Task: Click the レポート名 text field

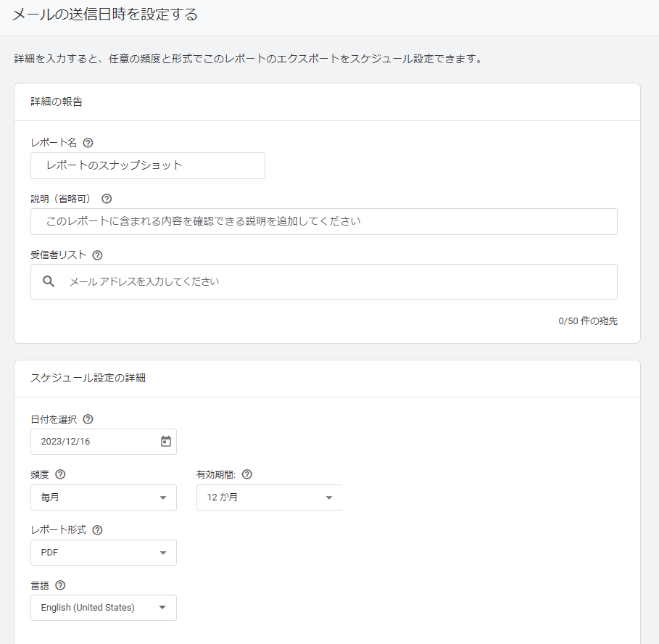Action: (148, 165)
